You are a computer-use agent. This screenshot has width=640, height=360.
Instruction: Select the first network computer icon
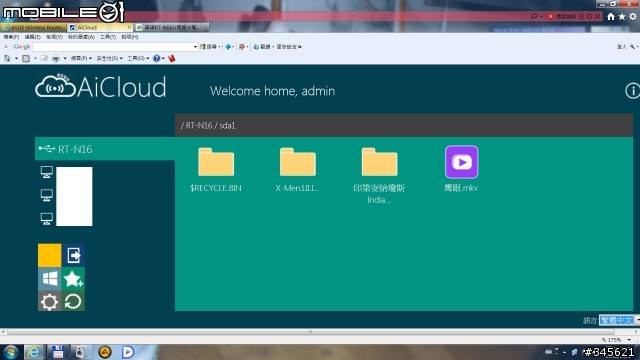(x=47, y=172)
